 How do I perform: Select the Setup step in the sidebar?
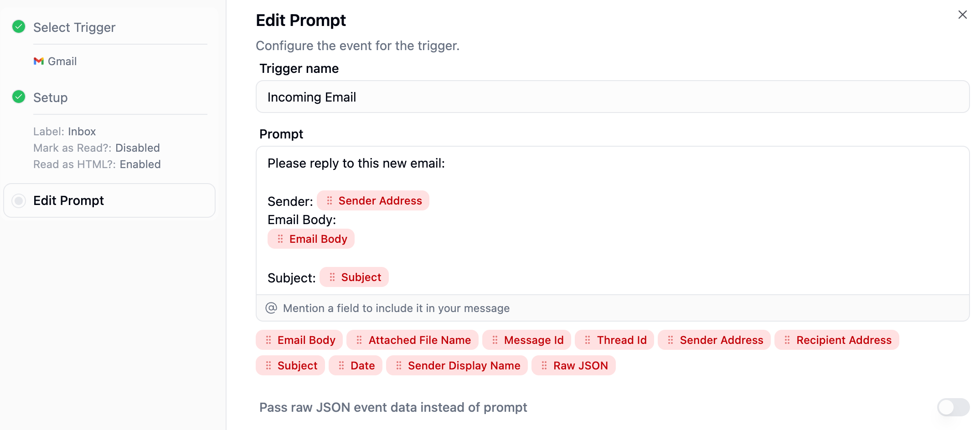pos(50,97)
